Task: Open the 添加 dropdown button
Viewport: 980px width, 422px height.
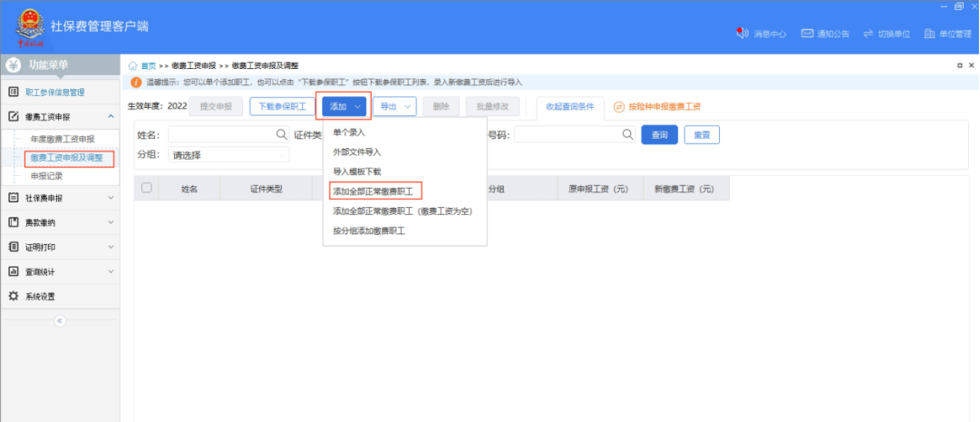Action: click(x=344, y=107)
